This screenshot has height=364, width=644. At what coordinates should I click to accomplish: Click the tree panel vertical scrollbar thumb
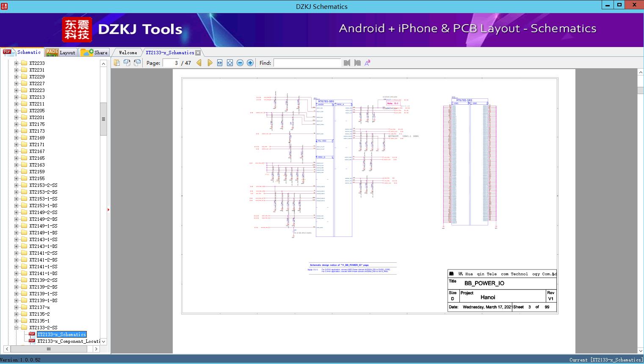[103, 119]
